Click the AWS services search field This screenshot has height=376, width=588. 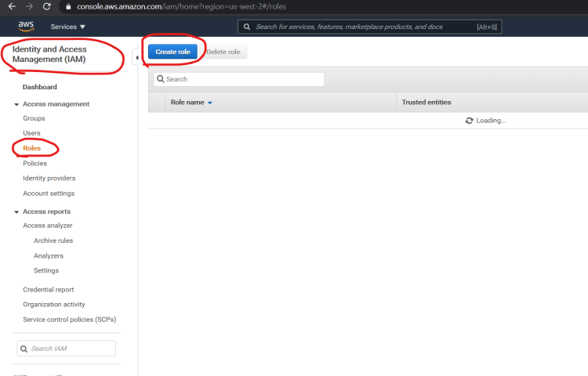click(x=369, y=27)
